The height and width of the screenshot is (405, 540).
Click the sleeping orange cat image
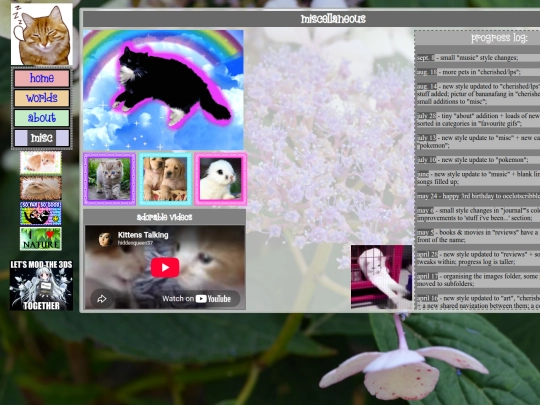point(42,34)
